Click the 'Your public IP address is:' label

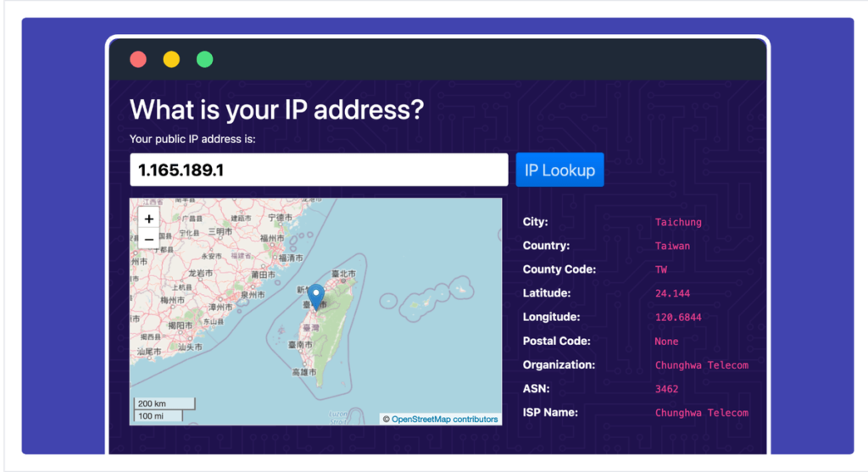tap(192, 139)
